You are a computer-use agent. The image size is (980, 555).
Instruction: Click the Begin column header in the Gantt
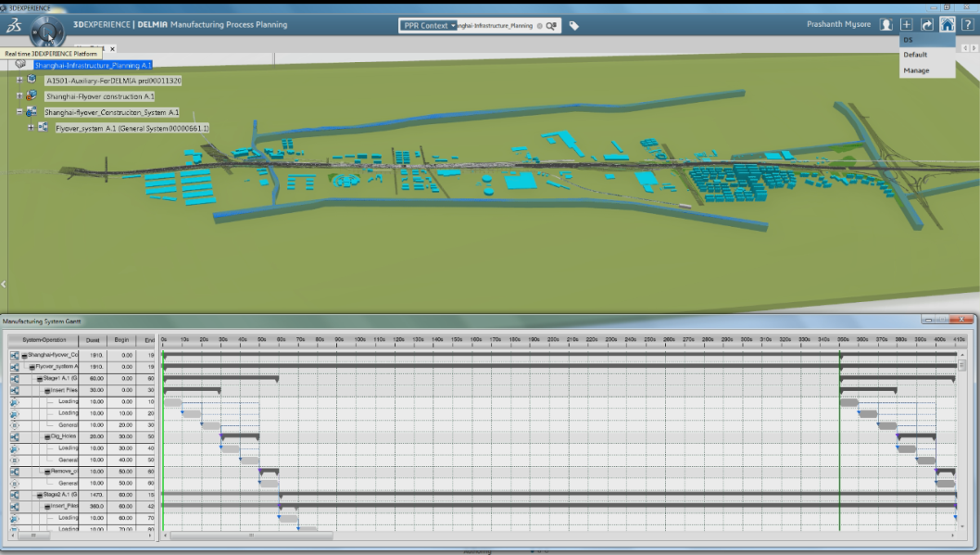pos(121,340)
